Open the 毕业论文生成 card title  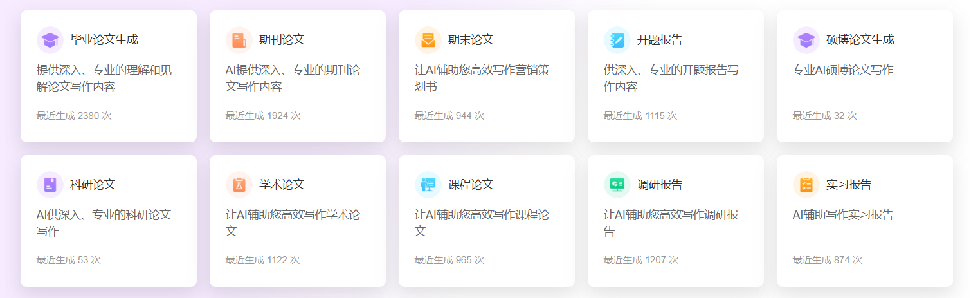[104, 40]
